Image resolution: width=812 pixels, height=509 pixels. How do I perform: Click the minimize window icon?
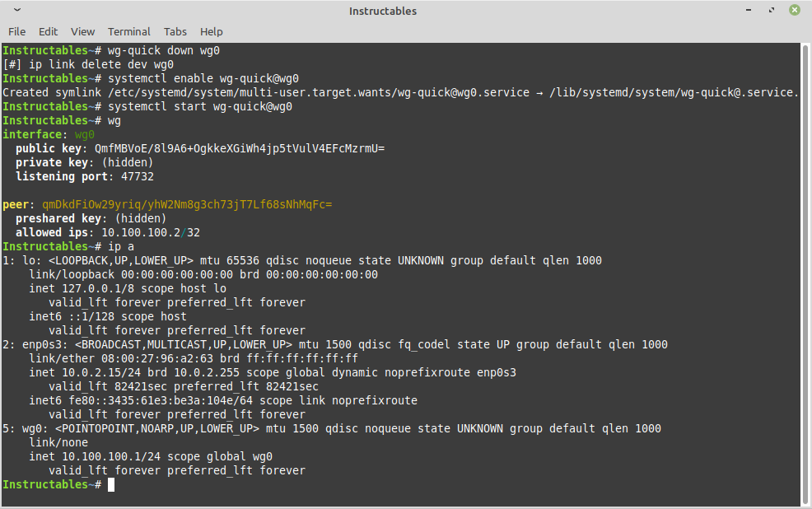click(747, 11)
